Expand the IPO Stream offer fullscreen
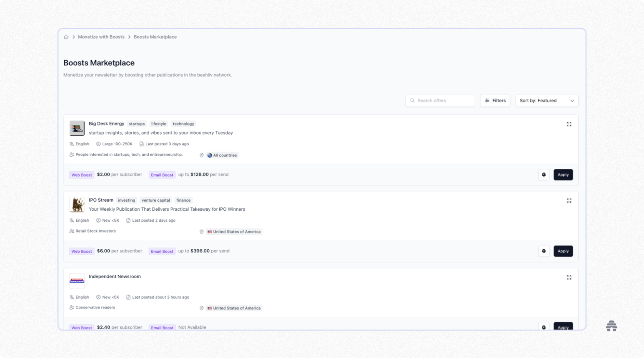The height and width of the screenshot is (358, 644). click(x=569, y=201)
